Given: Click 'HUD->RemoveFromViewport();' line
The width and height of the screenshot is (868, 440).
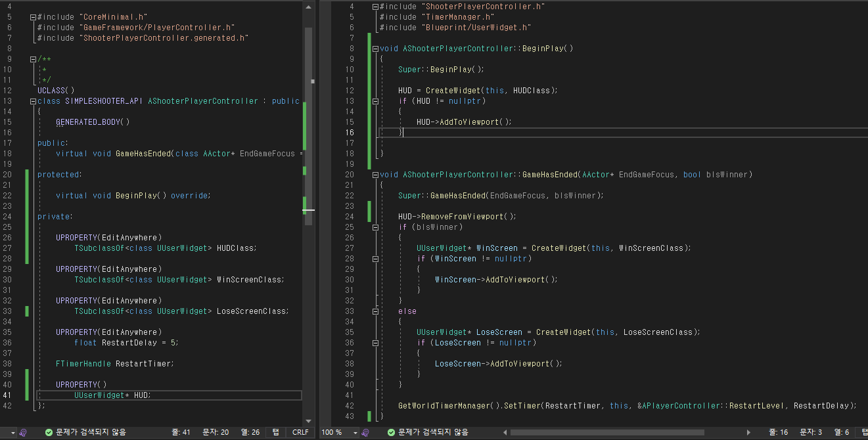Looking at the screenshot, I should [457, 217].
